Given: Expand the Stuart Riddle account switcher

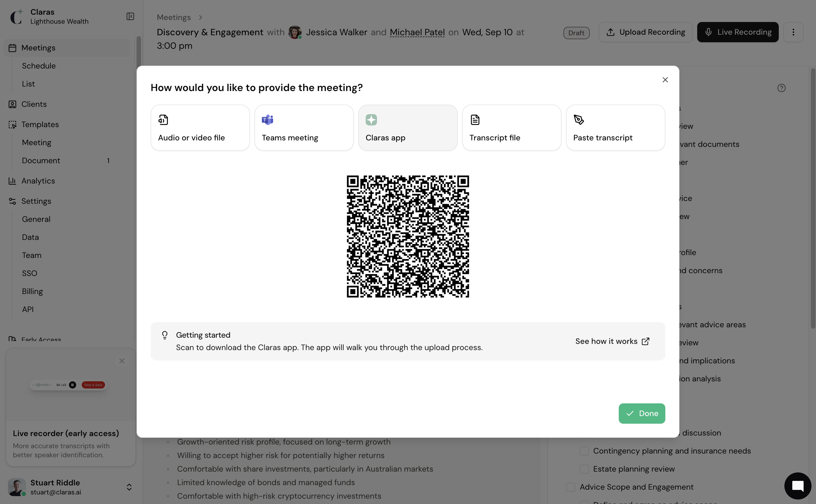Looking at the screenshot, I should point(129,487).
